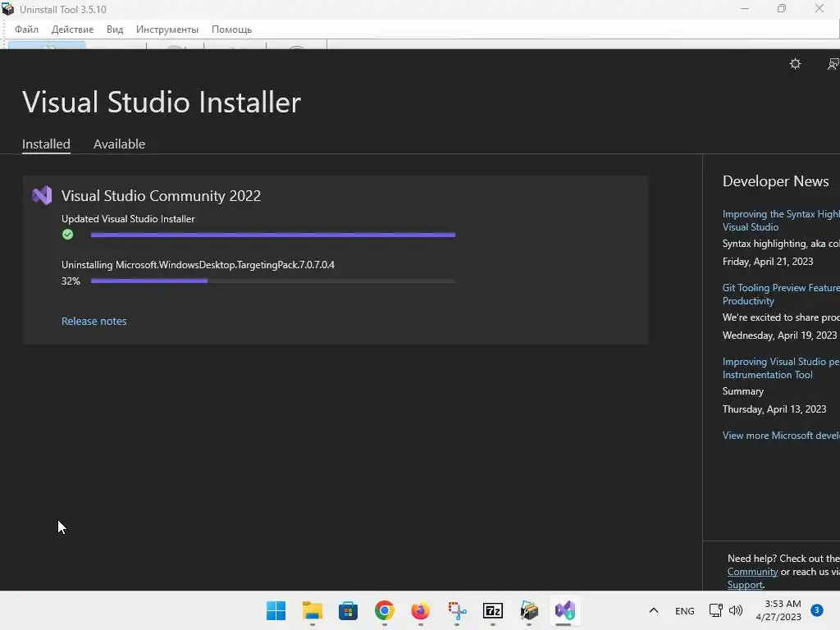Open 7-Zip from the taskbar
The width and height of the screenshot is (840, 630).
click(x=493, y=610)
